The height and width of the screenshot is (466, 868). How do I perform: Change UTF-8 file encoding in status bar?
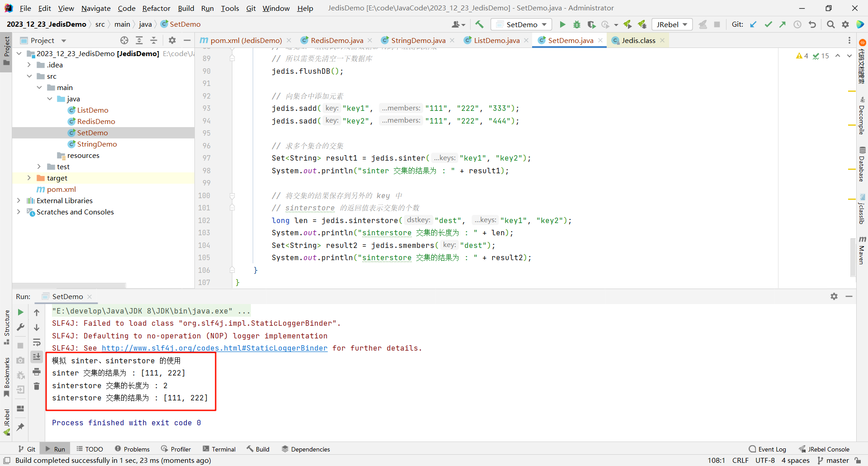coord(765,460)
